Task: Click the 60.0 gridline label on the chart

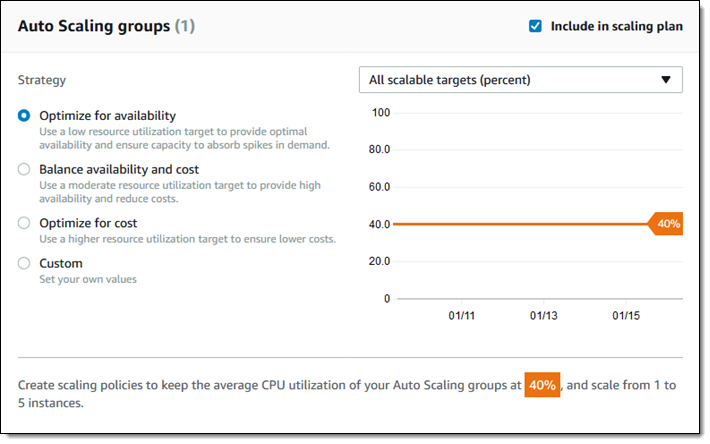Action: [377, 187]
